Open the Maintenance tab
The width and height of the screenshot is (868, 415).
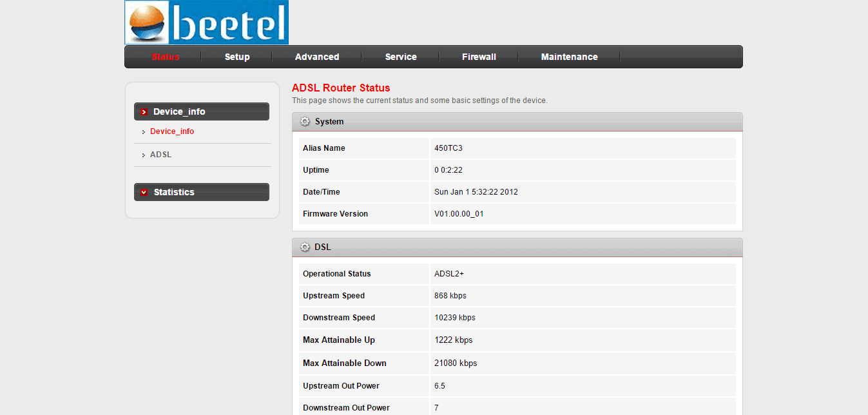click(570, 57)
